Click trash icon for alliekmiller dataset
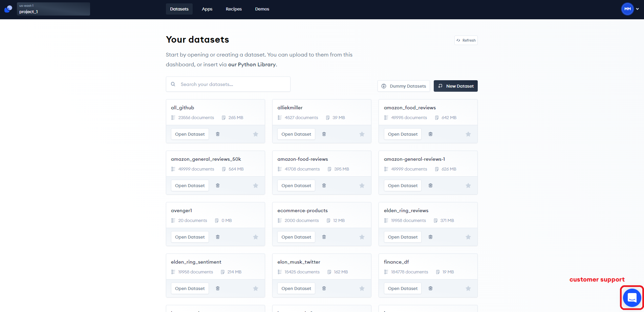The width and height of the screenshot is (644, 312). pos(324,134)
